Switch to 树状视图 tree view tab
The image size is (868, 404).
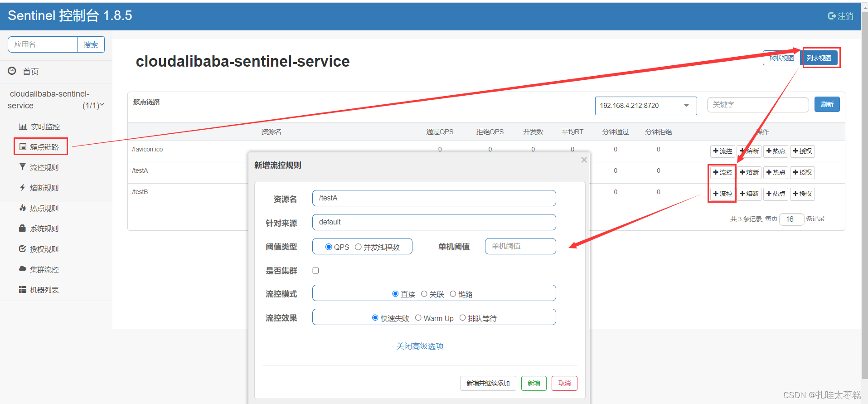pyautogui.click(x=781, y=58)
